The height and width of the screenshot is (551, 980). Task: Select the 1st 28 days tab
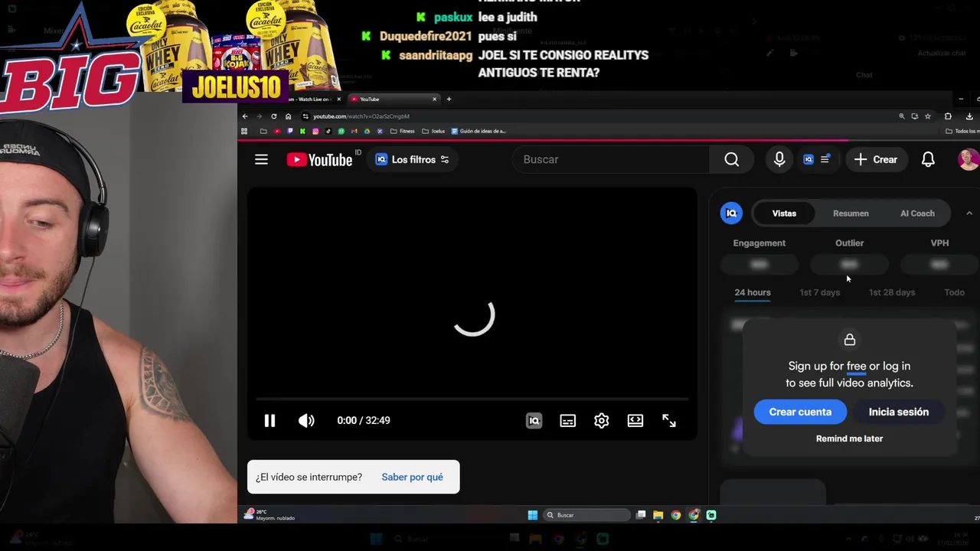(892, 292)
